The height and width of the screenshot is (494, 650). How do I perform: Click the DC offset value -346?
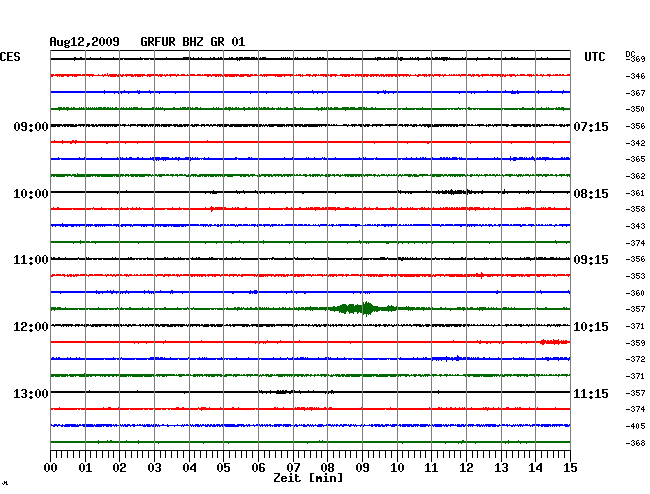pyautogui.click(x=635, y=76)
